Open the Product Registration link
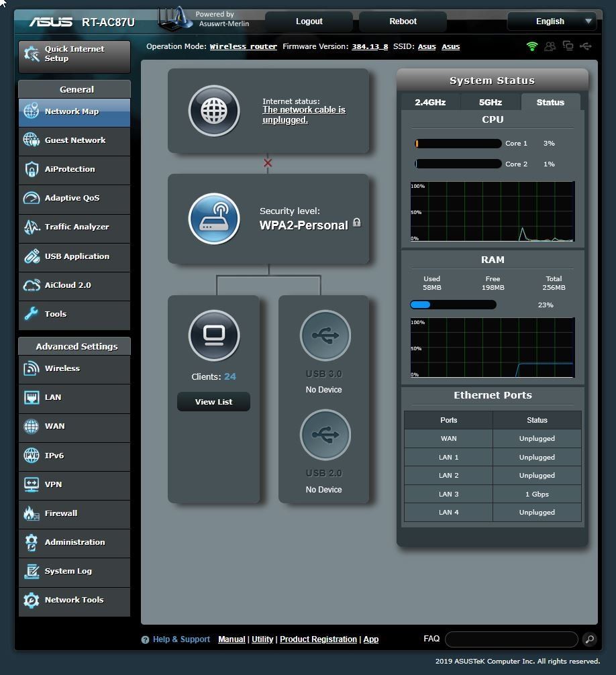This screenshot has width=616, height=675. [318, 639]
